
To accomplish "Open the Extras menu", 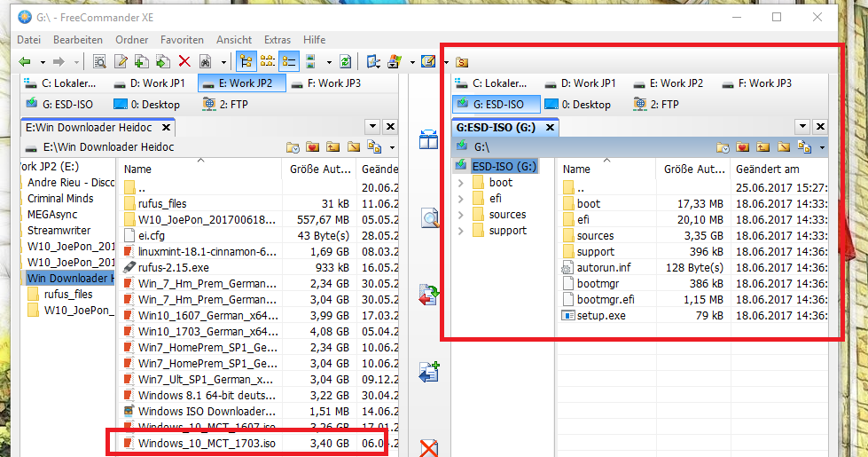I will tap(278, 40).
